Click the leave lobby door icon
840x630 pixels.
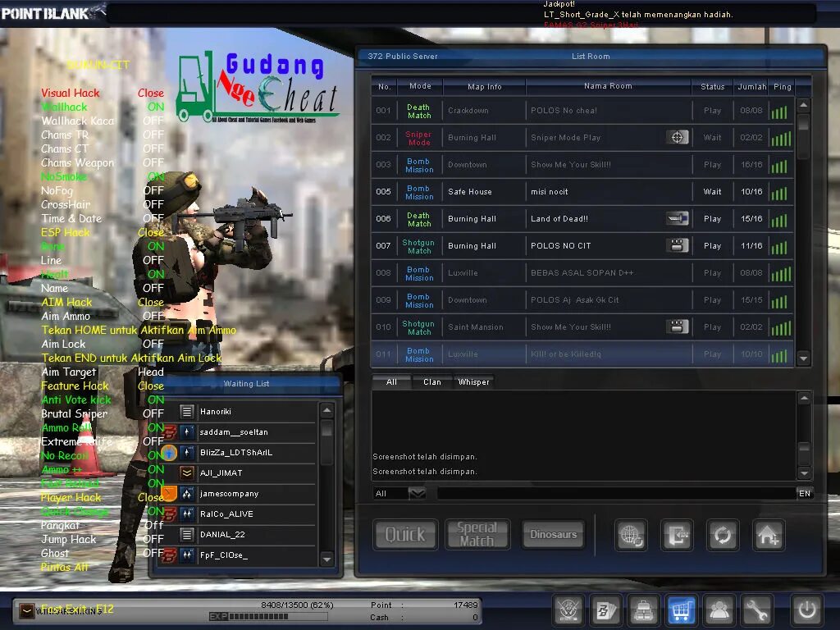[x=677, y=535]
